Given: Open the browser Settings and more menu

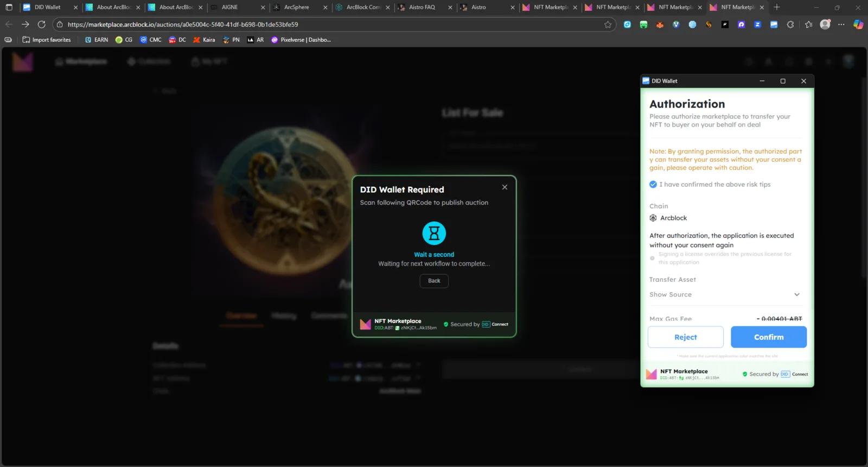Looking at the screenshot, I should coord(841,24).
